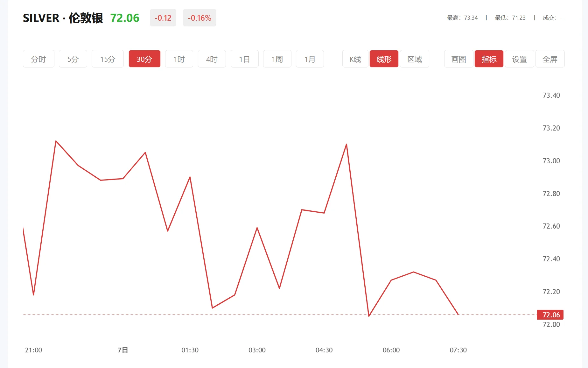588x368 pixels.
Task: Select the 15分 interval option
Action: [x=107, y=59]
